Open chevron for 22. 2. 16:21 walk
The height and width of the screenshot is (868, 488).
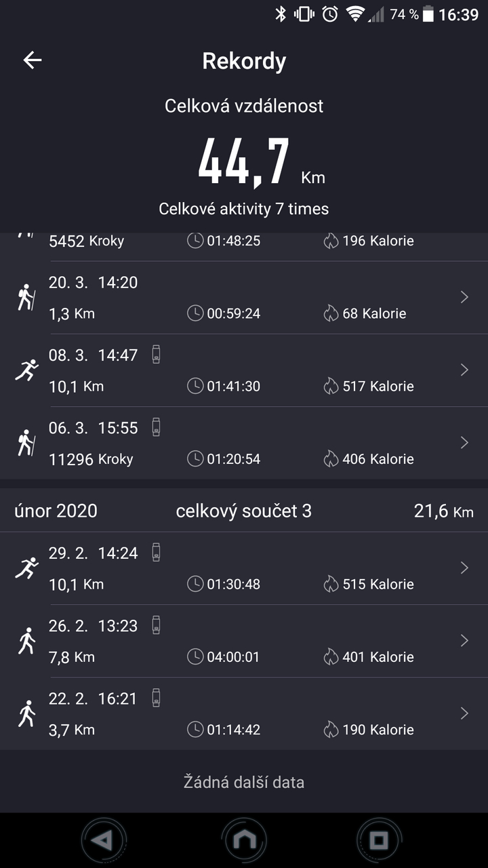(464, 713)
